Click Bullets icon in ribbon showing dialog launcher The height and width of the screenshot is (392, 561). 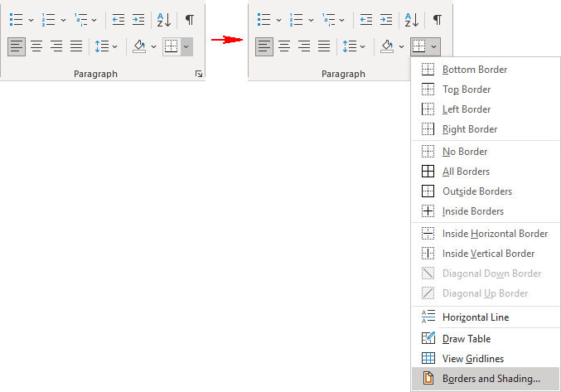coord(16,19)
